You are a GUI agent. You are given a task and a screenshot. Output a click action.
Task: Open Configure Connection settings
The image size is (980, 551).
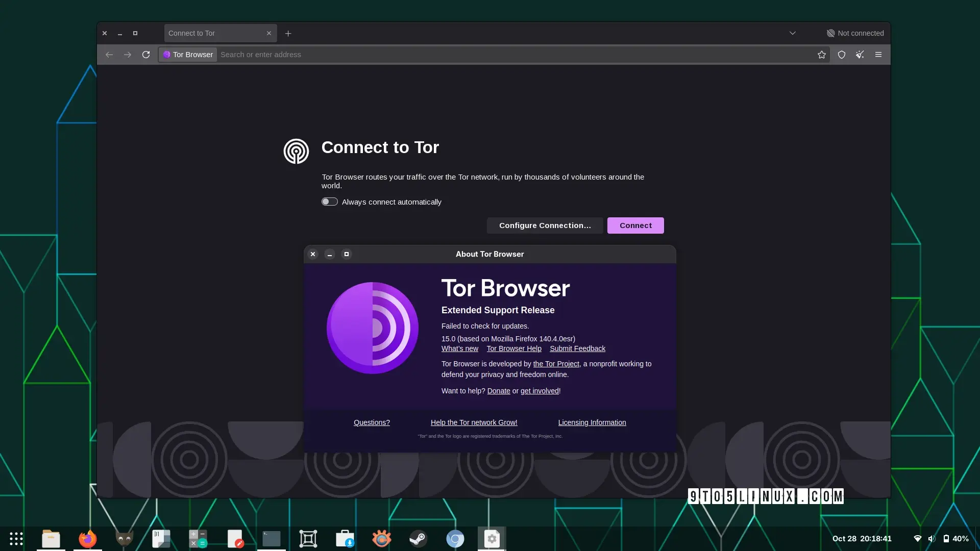point(545,225)
